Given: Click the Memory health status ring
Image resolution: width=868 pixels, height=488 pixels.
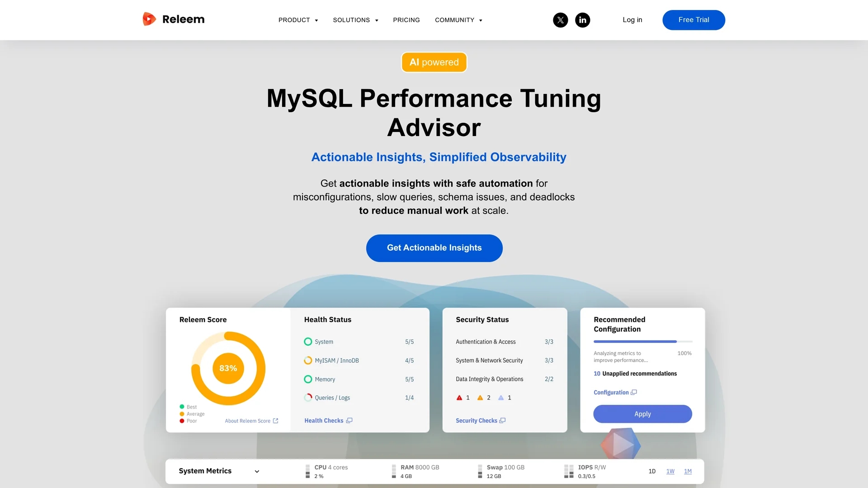Looking at the screenshot, I should pyautogui.click(x=308, y=380).
